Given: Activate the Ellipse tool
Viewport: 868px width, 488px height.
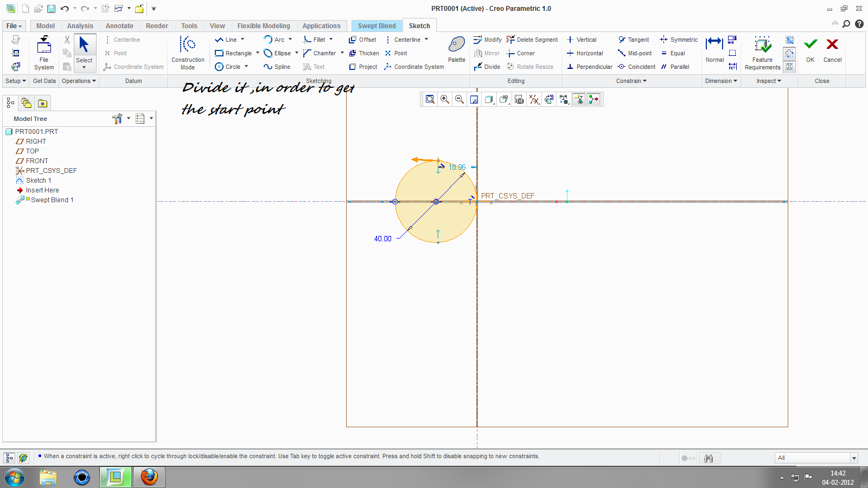Looking at the screenshot, I should coord(277,53).
